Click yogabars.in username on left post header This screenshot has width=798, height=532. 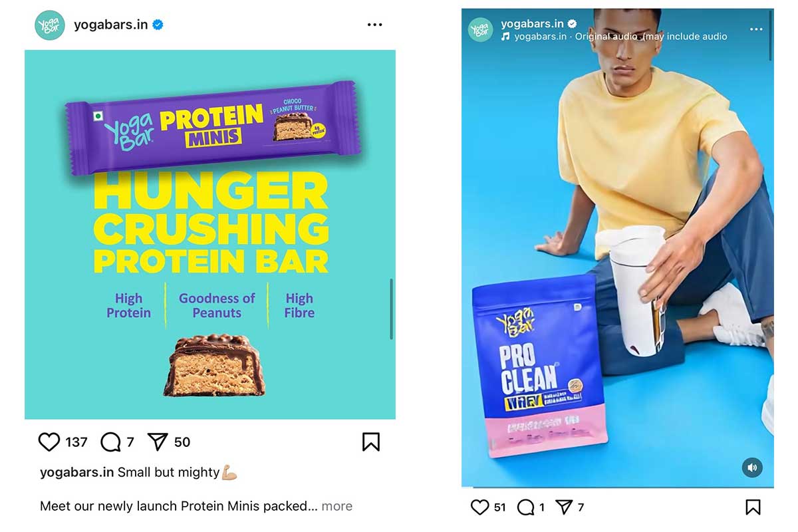[111, 25]
